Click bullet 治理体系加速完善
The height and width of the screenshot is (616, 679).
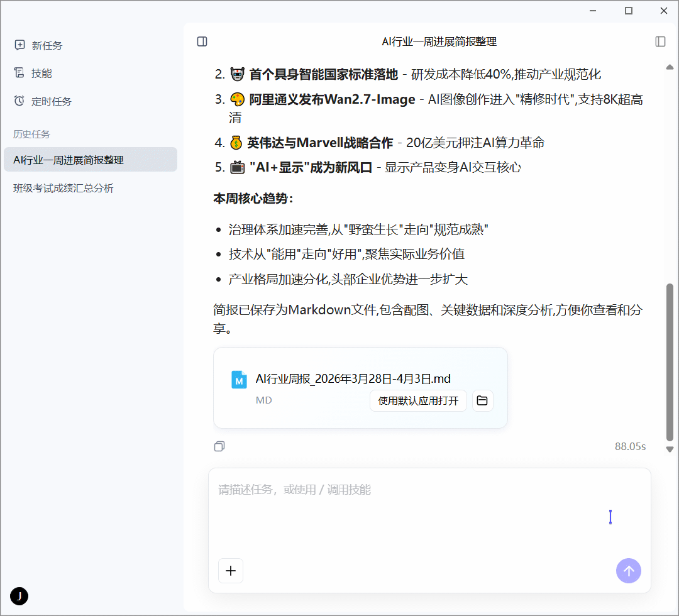coord(358,229)
